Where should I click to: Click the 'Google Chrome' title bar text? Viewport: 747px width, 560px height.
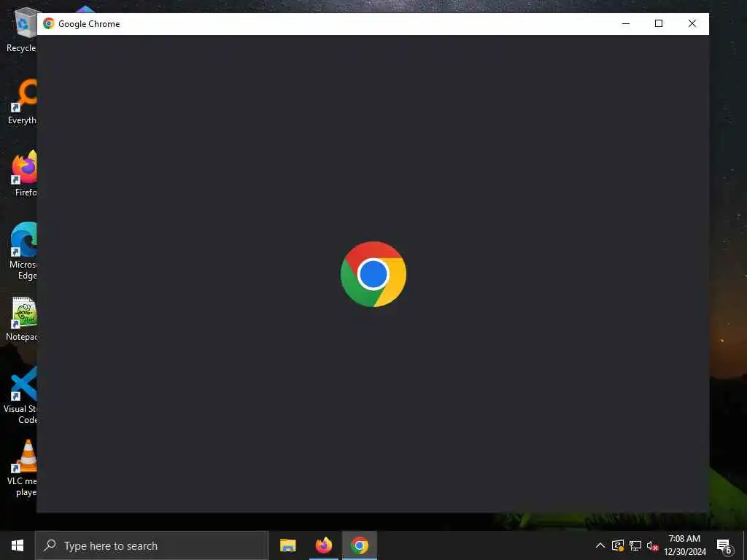pos(89,24)
